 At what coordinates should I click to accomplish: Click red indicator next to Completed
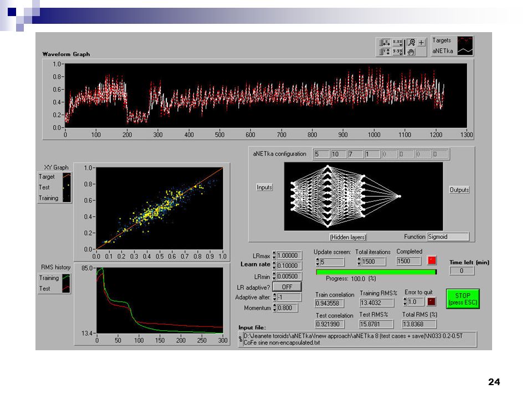[432, 260]
